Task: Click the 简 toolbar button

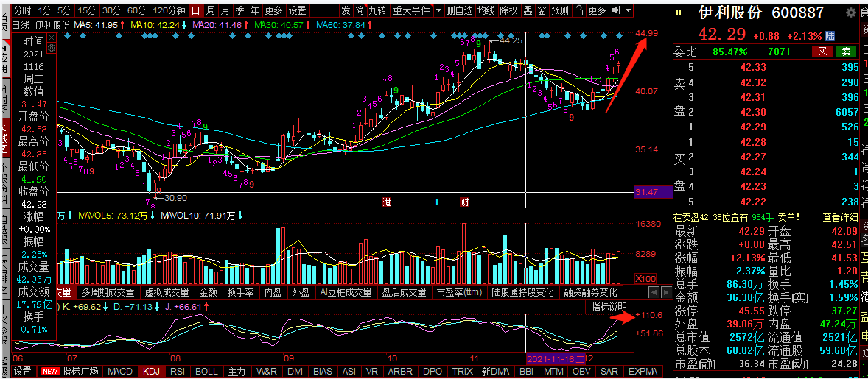Action: 360,10
